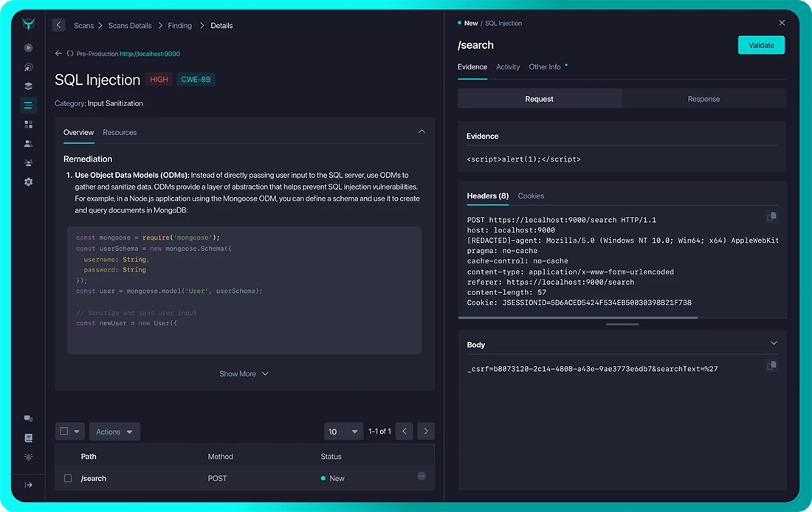Screen dimensions: 812x512
Task: Collapse the Body section chevron
Action: click(x=774, y=343)
